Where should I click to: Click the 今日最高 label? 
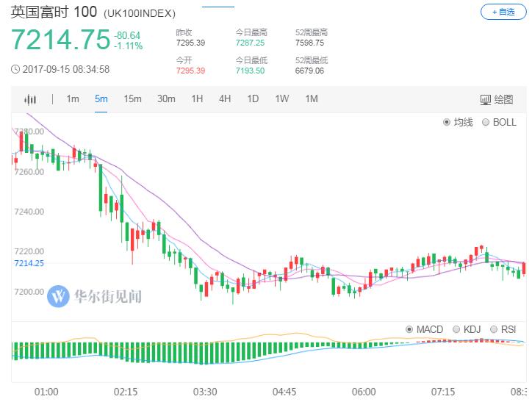click(252, 32)
